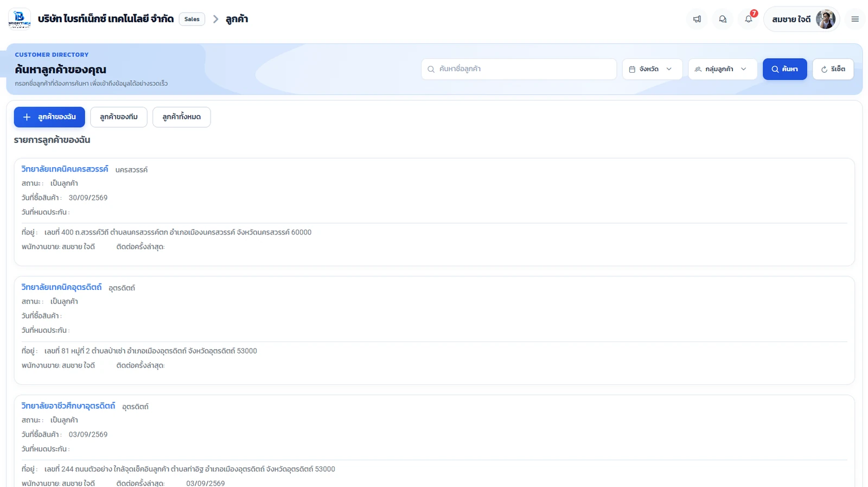
Task: Click purchase date 30/09/2569
Action: (x=88, y=198)
